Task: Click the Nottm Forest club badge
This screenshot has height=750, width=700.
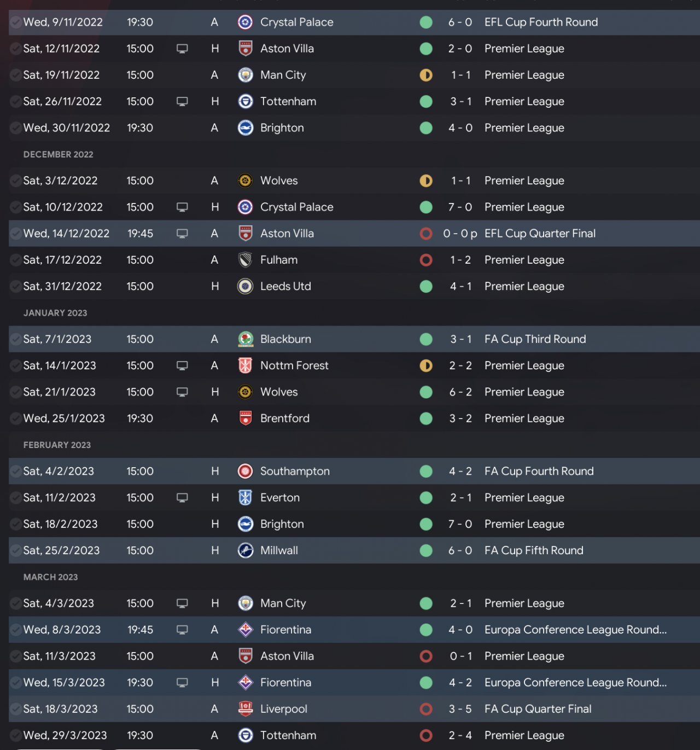Action: point(246,365)
